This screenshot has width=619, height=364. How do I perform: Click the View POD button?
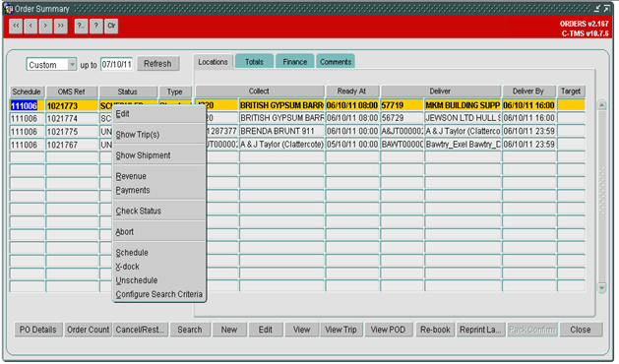[389, 330]
